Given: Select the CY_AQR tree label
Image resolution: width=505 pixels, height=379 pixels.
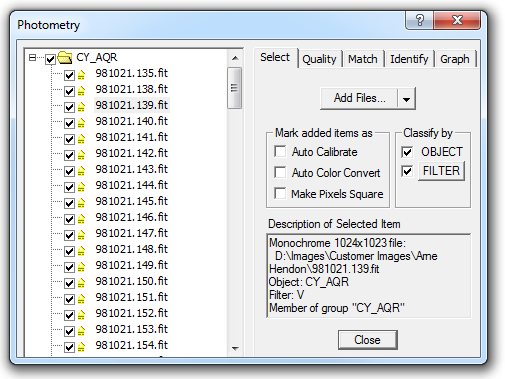Looking at the screenshot, I should click(x=97, y=57).
